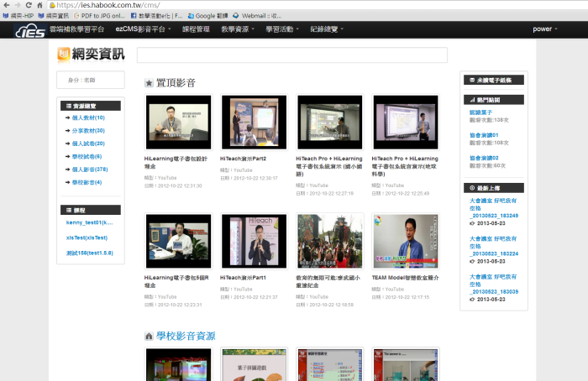The width and height of the screenshot is (588, 381).
Task: Open the 測試158(test1.5.8) course link
Action: (x=90, y=253)
